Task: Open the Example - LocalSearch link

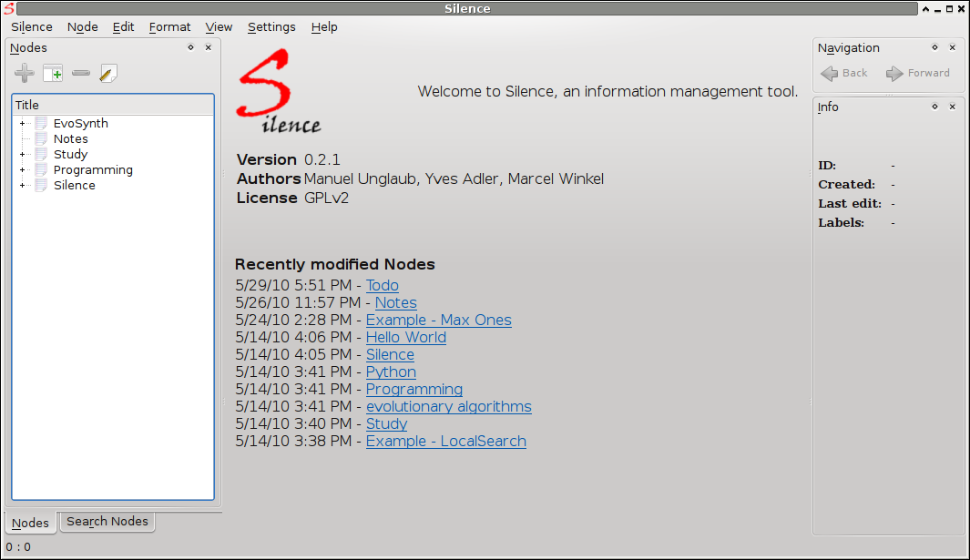Action: pyautogui.click(x=446, y=442)
